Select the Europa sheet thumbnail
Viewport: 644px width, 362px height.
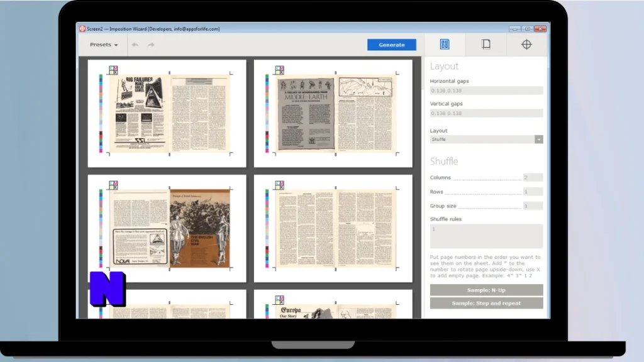tap(333, 304)
